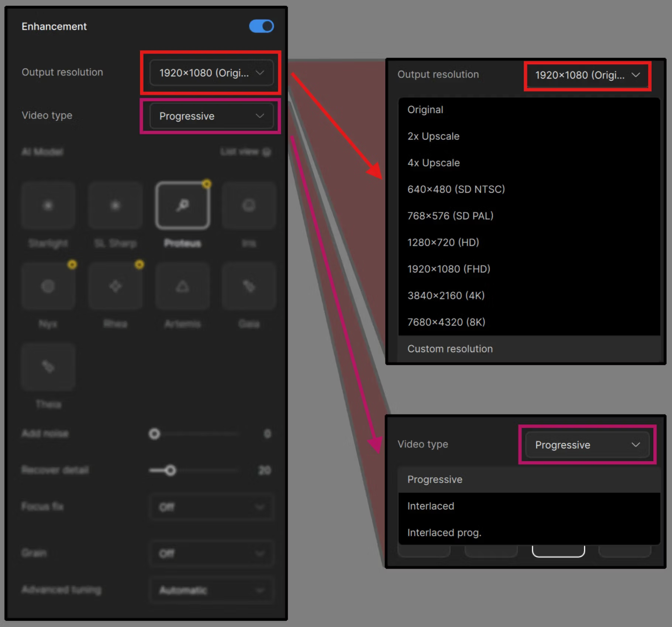Toggle the Enhancement switch off

point(261,26)
